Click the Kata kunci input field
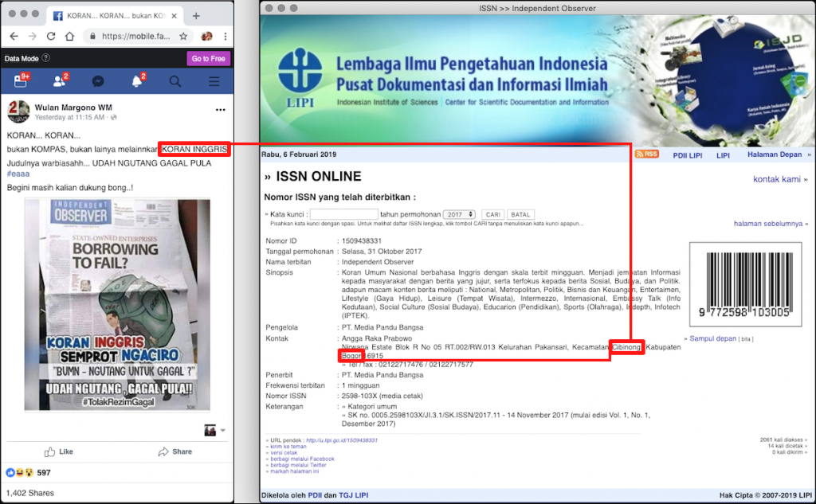The width and height of the screenshot is (816, 504). coord(343,214)
